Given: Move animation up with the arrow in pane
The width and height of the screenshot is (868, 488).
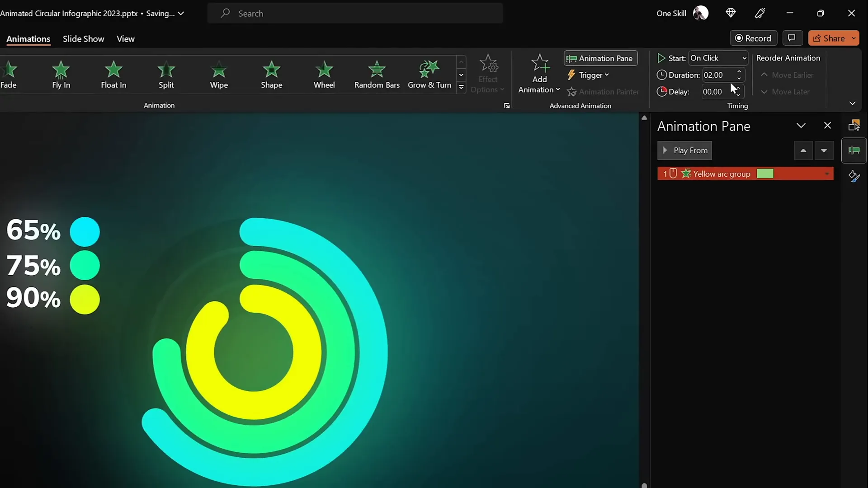Looking at the screenshot, I should (803, 150).
